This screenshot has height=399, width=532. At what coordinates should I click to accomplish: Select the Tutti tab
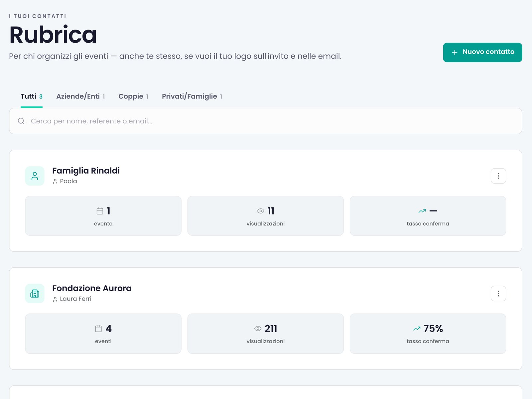pos(32,96)
